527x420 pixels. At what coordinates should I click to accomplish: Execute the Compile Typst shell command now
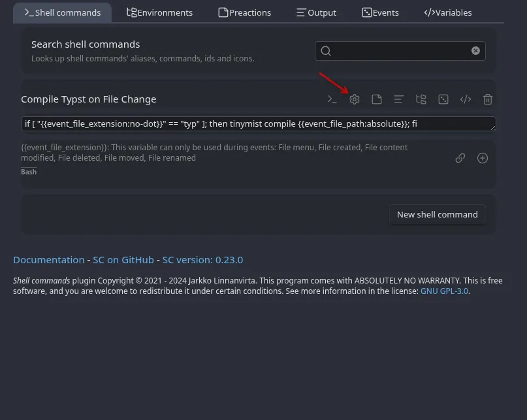coord(331,99)
